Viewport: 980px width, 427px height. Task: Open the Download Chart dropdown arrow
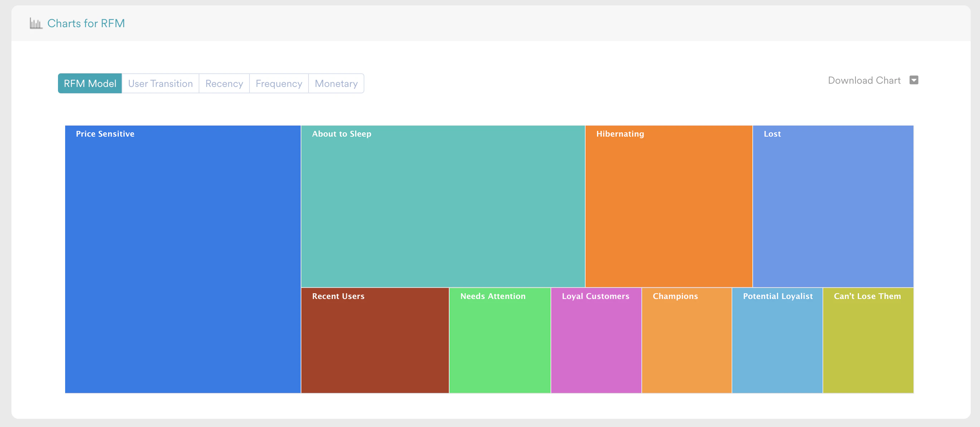click(913, 80)
